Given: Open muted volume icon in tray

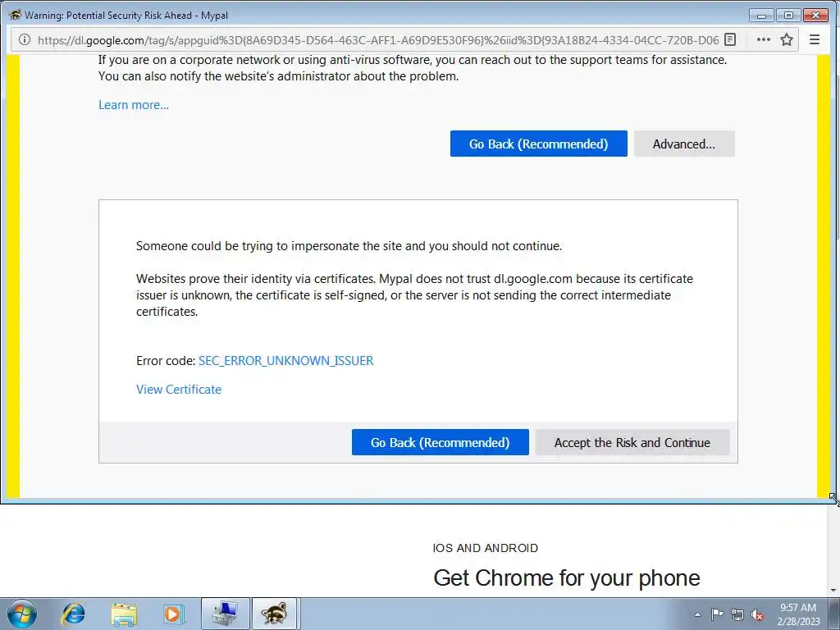Looking at the screenshot, I should coord(757,614).
